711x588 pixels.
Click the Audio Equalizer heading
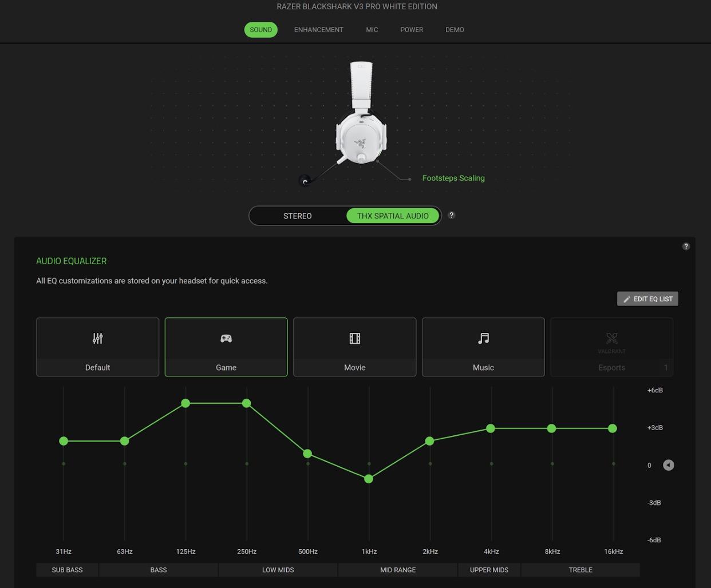tap(72, 261)
